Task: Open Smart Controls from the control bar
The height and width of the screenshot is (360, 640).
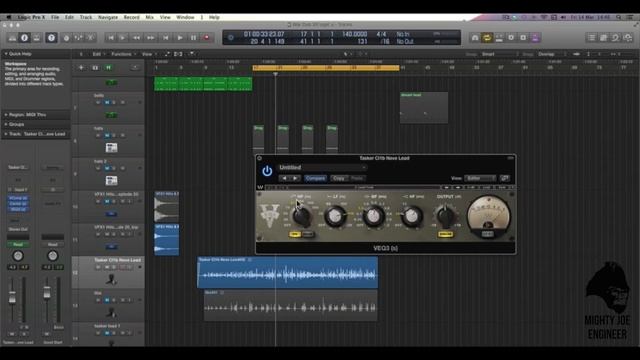Action: [66, 38]
